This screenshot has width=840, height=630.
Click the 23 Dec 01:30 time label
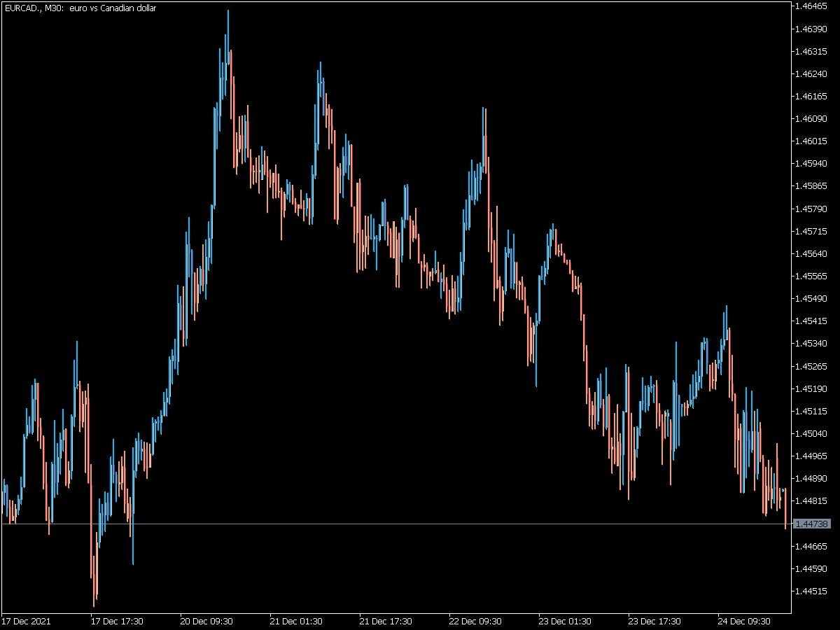point(566,621)
